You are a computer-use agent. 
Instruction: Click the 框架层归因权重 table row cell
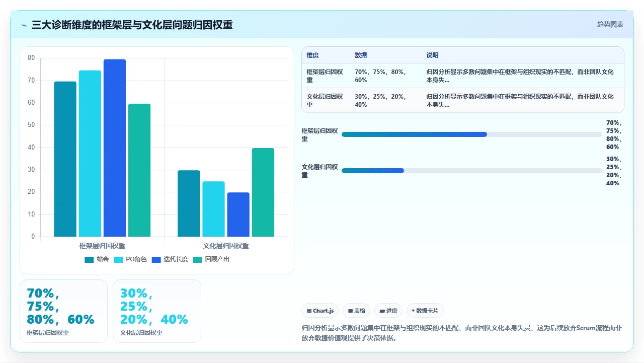[x=326, y=76]
